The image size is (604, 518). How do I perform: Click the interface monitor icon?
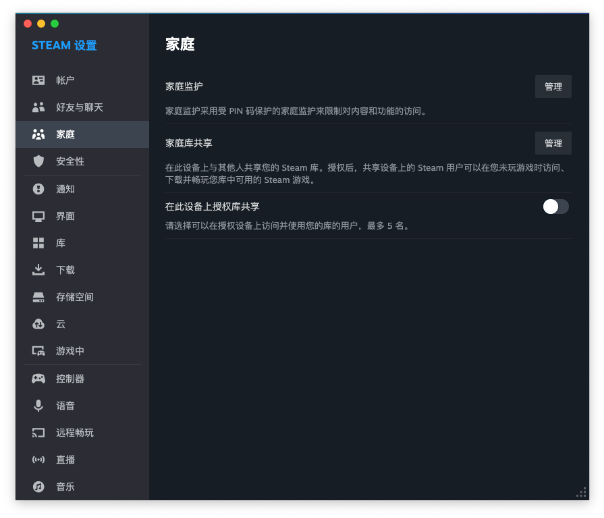(x=38, y=216)
